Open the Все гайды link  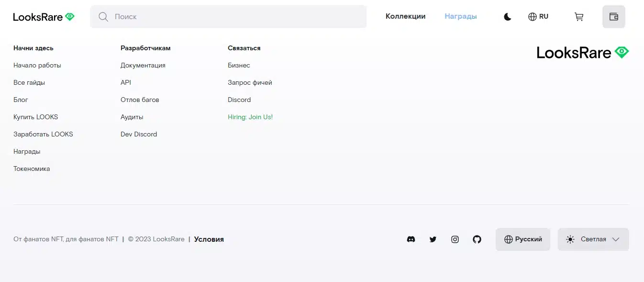pos(29,83)
